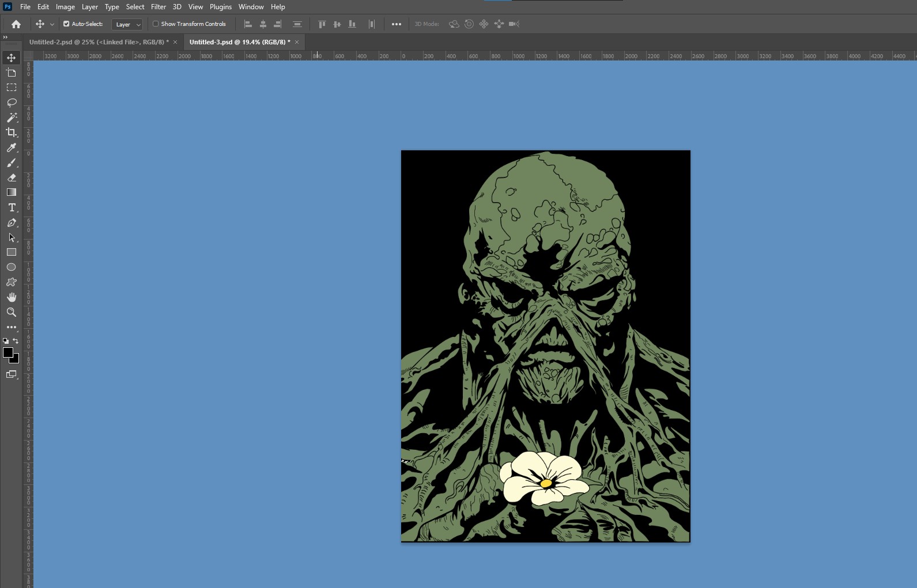The height and width of the screenshot is (588, 917).
Task: Align top edges of layers
Action: click(322, 24)
